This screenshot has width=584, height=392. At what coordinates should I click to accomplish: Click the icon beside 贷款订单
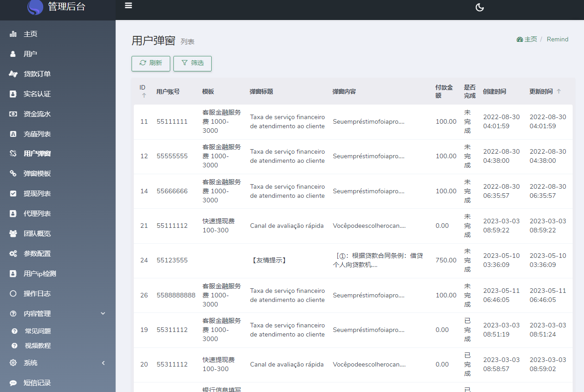tap(13, 74)
